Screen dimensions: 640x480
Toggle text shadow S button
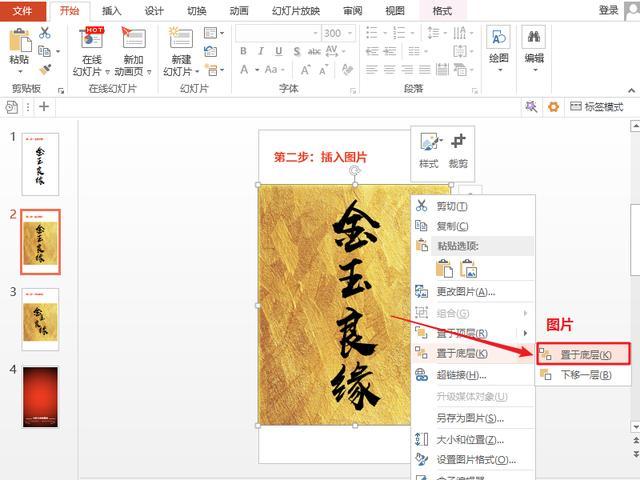tap(297, 51)
